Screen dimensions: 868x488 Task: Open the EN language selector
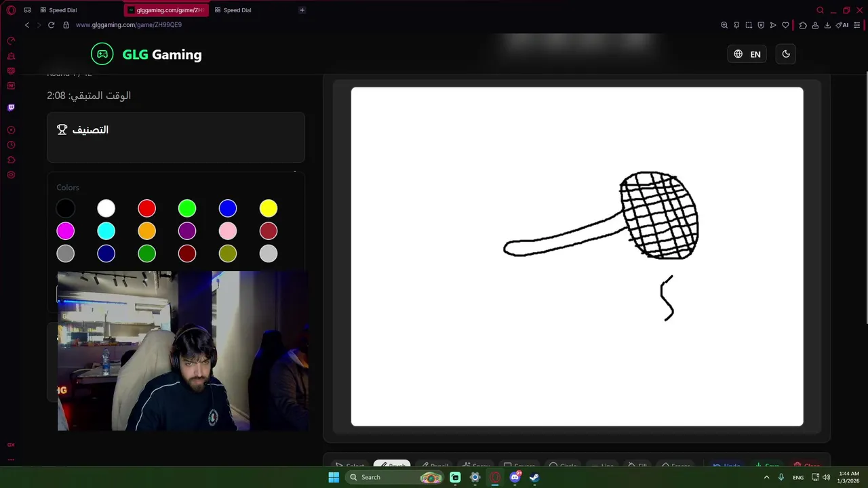747,54
